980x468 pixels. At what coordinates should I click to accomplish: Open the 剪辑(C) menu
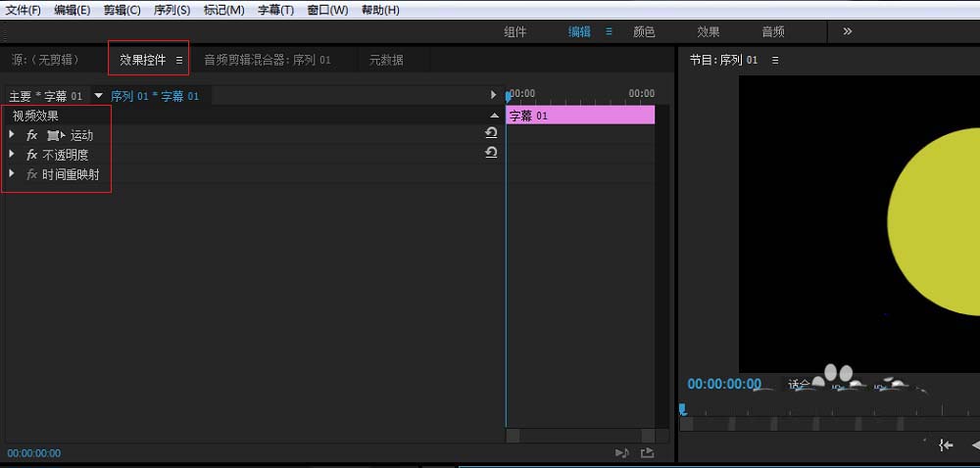pos(122,10)
